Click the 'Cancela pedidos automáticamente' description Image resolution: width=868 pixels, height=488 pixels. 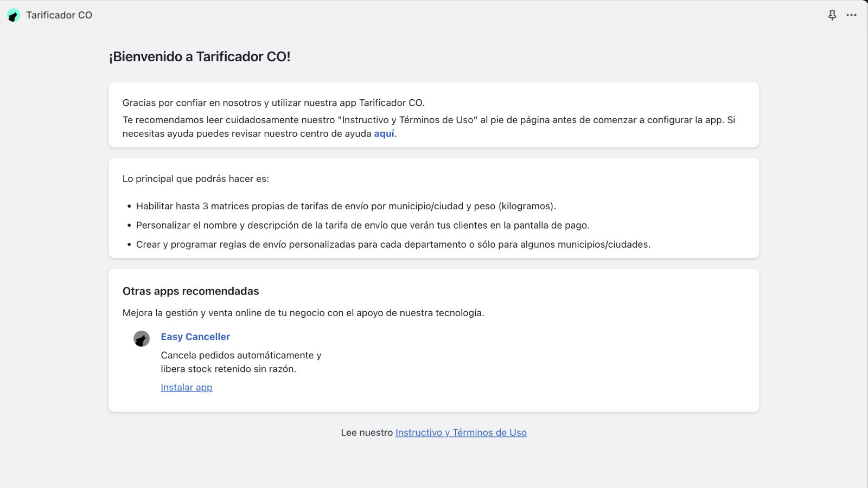tap(241, 362)
